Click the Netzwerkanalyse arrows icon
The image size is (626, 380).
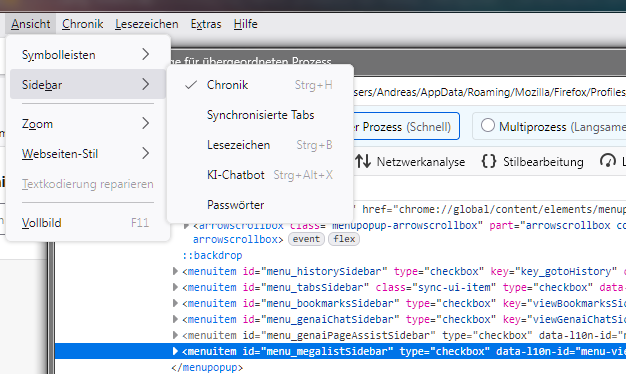pyautogui.click(x=363, y=161)
